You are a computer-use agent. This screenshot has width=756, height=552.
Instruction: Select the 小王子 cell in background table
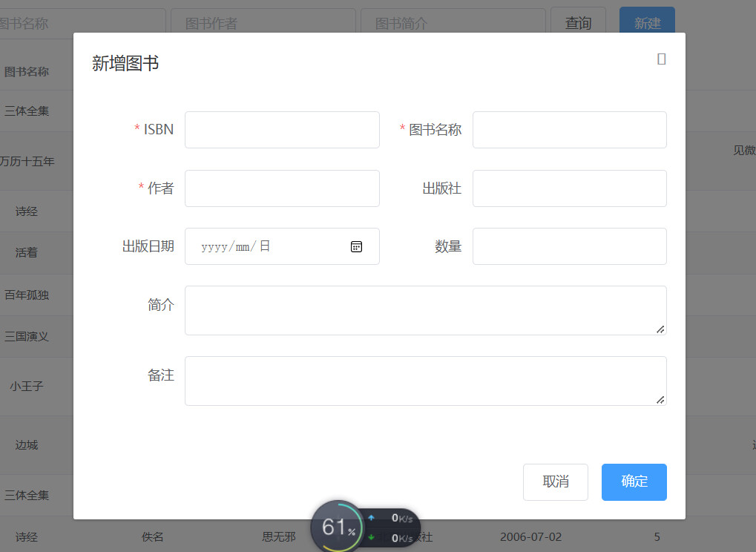(x=27, y=386)
